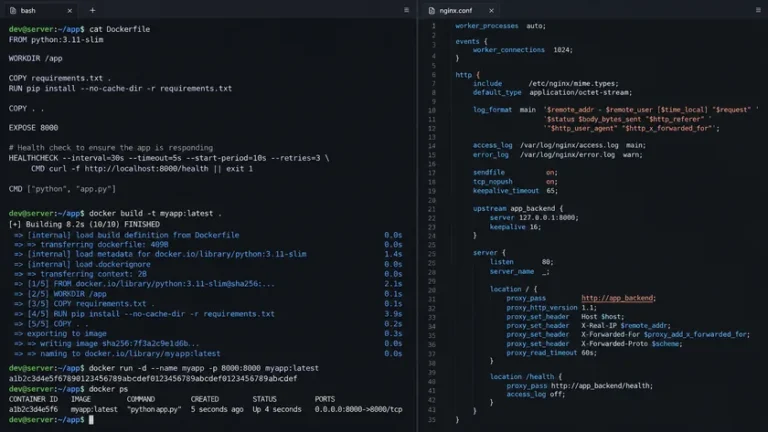This screenshot has height=432, width=768.
Task: Click the 'docker build -t myapp:latest .' command
Action: (155, 214)
